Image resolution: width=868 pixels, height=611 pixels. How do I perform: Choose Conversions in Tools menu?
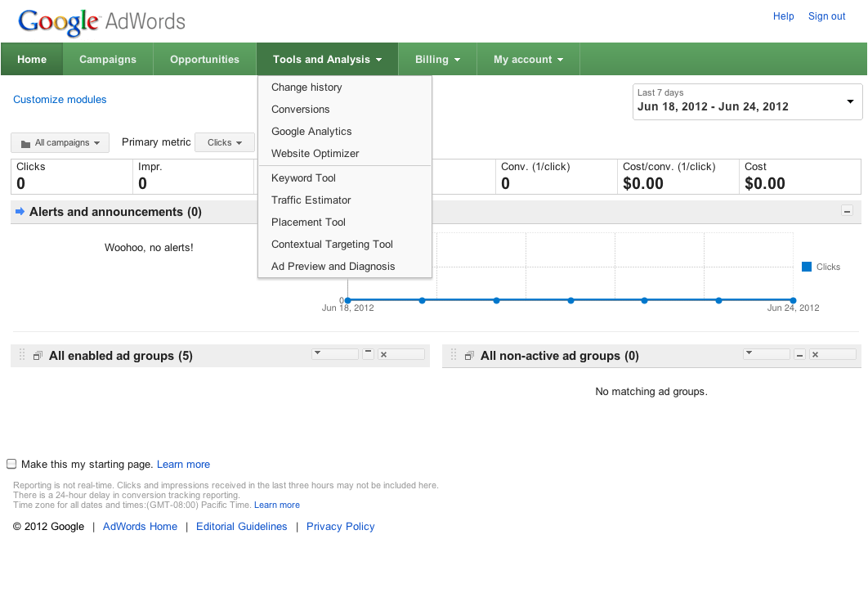(345, 110)
